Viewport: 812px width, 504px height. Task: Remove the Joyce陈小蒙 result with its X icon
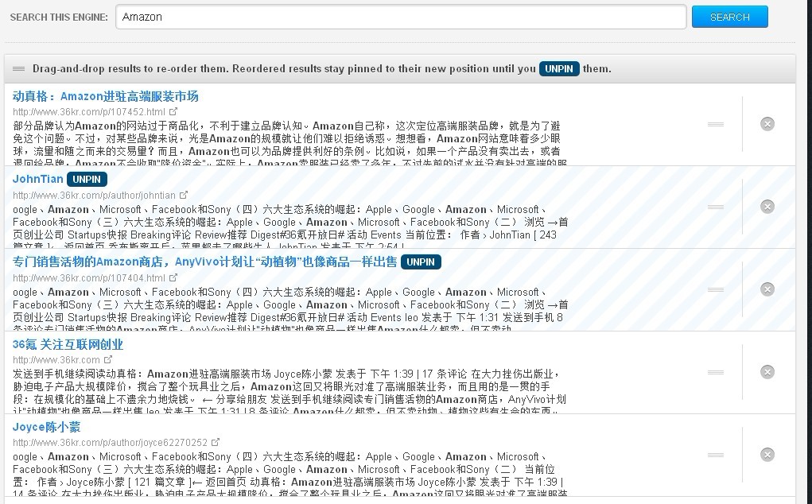[767, 455]
